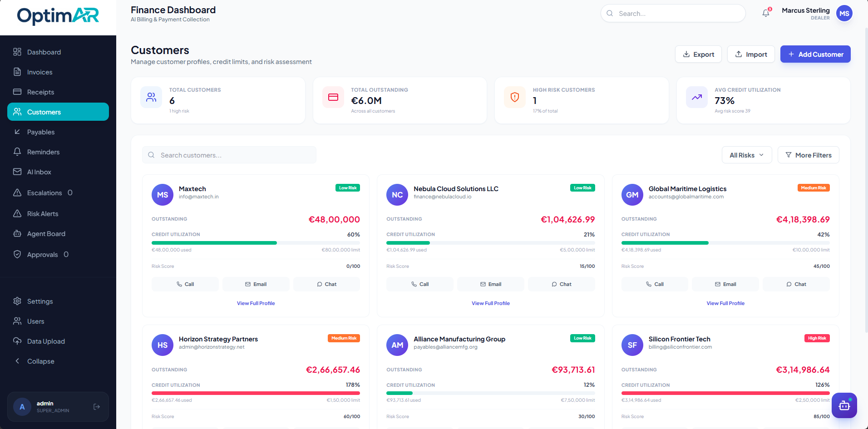Screen dimensions: 868x429
Task: Click the Maxtech MS avatar
Action: coord(163,195)
